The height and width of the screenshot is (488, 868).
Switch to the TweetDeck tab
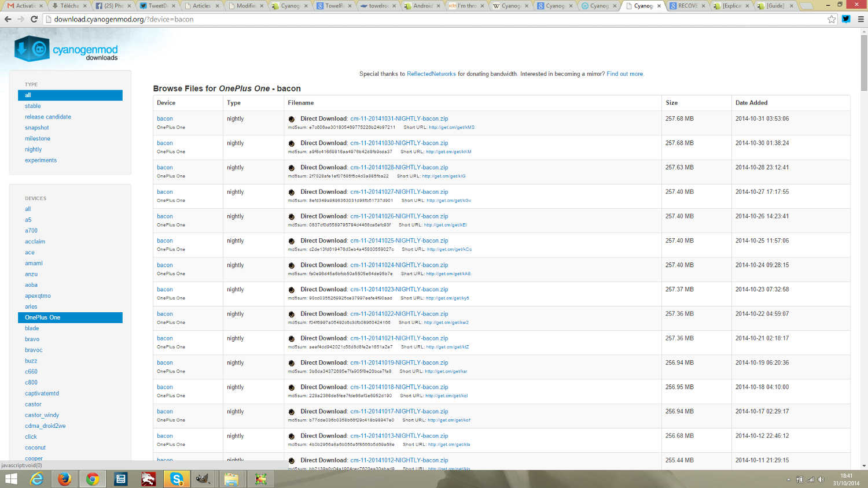157,6
